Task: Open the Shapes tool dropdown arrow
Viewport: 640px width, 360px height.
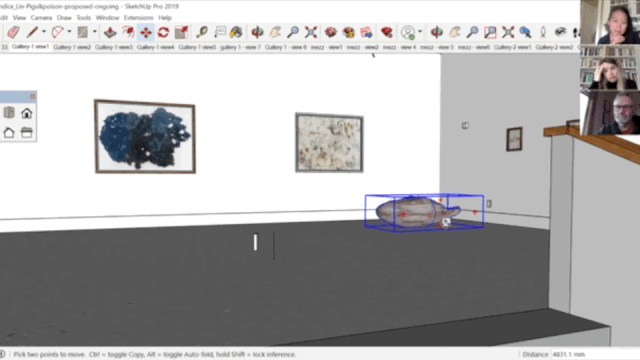Action: click(x=95, y=31)
